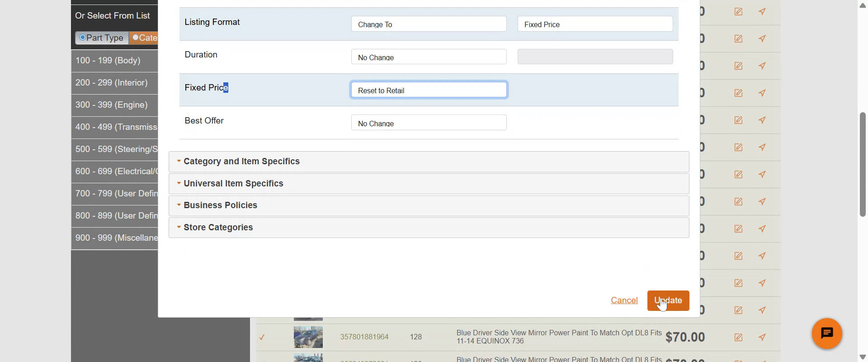Click the 'Or Select From List' heading
This screenshot has width=868, height=362.
(x=113, y=16)
